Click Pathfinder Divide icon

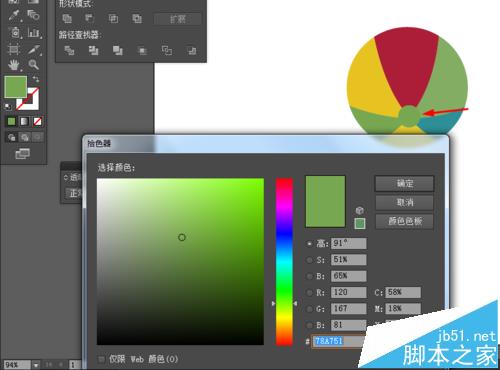(69, 50)
